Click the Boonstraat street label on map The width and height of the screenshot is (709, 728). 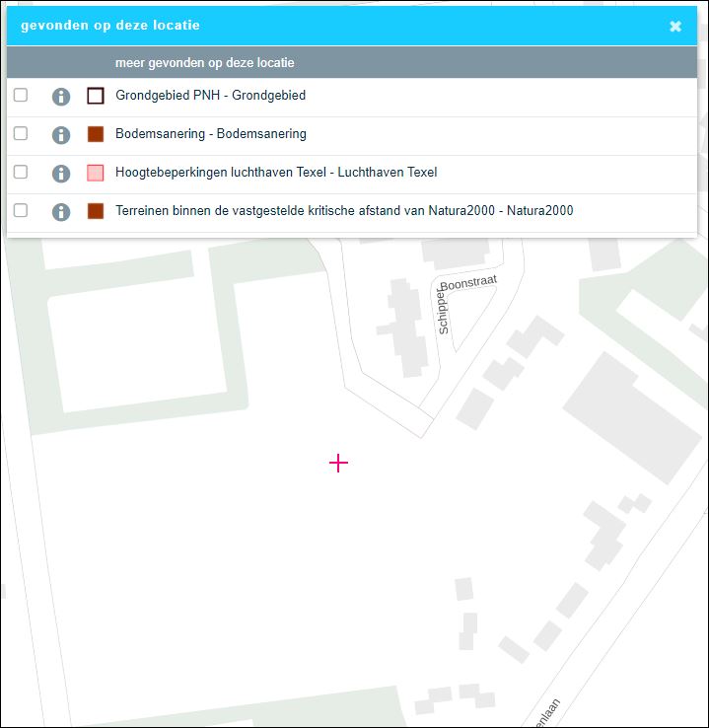coord(468,282)
